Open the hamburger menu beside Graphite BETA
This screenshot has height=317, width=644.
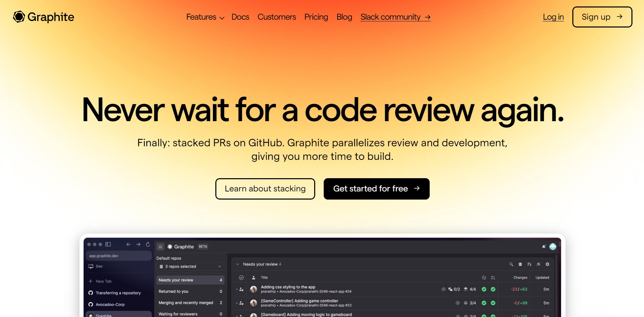click(x=160, y=247)
